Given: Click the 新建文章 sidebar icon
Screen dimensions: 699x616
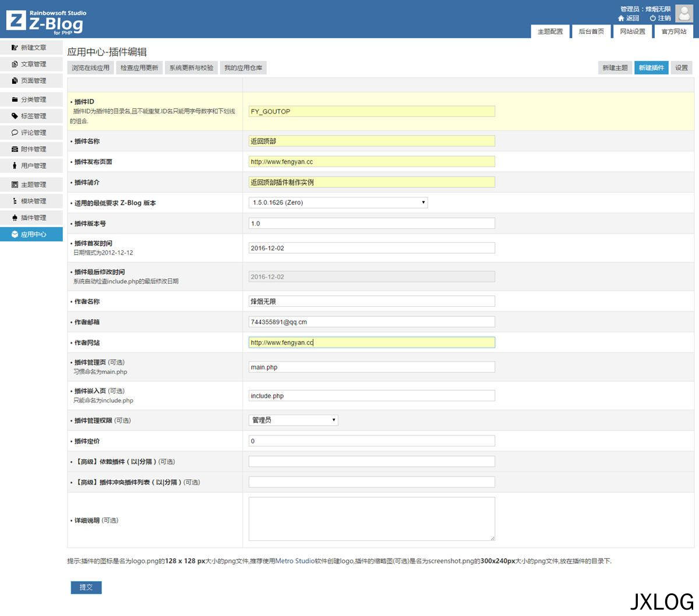Looking at the screenshot, I should 15,48.
